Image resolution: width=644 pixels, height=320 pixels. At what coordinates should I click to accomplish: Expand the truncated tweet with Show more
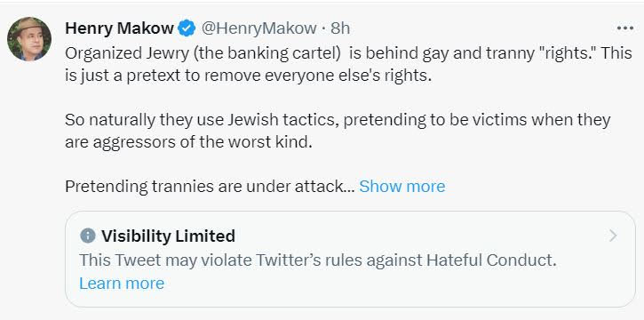pyautogui.click(x=402, y=187)
